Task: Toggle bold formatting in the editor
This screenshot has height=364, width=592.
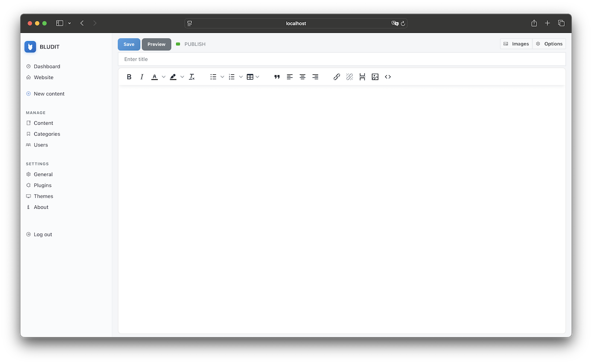Action: tap(129, 77)
